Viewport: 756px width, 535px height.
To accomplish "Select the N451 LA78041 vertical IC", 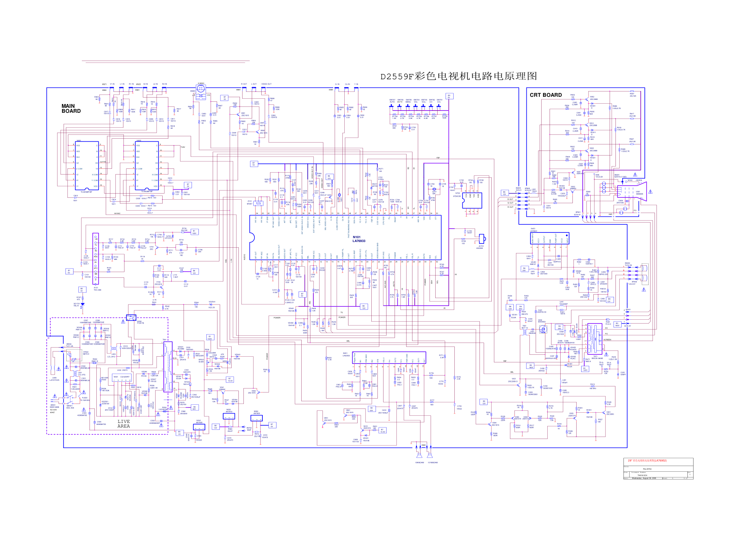I will click(550, 239).
